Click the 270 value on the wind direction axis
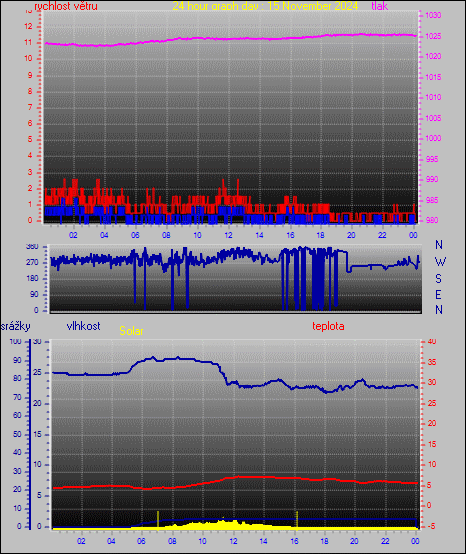Screen dimensions: 466x554 pyautogui.click(x=32, y=263)
